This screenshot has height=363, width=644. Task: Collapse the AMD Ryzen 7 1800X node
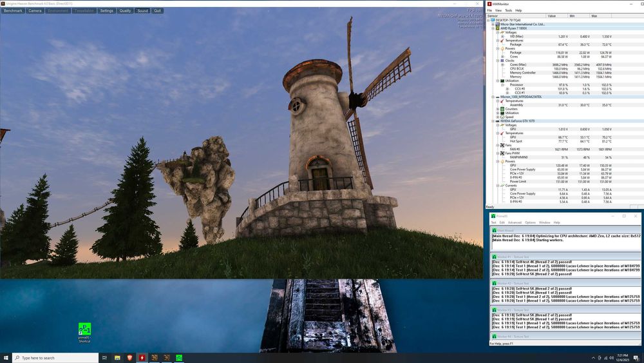tap(493, 28)
